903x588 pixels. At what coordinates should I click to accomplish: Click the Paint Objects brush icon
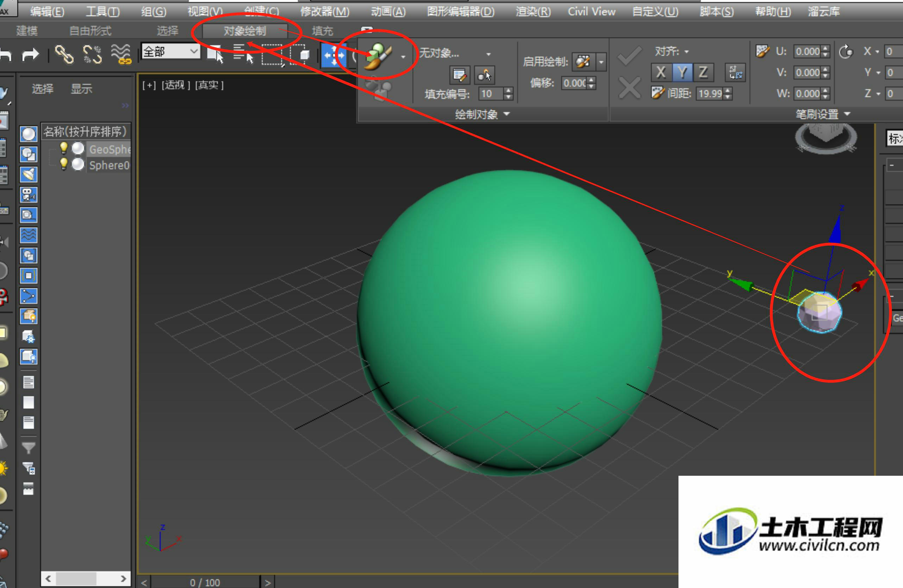point(378,57)
